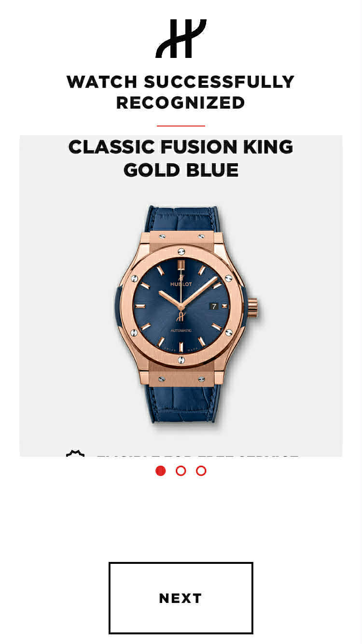
Task: Tap the top bezel screw of the watch
Action: [181, 252]
